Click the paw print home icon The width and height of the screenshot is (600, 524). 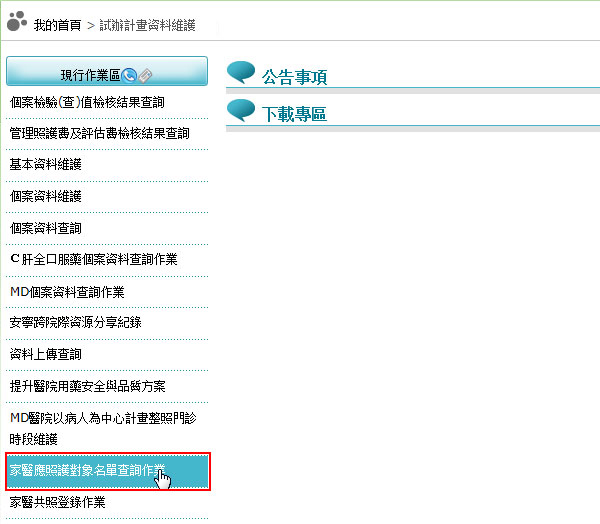point(17,21)
